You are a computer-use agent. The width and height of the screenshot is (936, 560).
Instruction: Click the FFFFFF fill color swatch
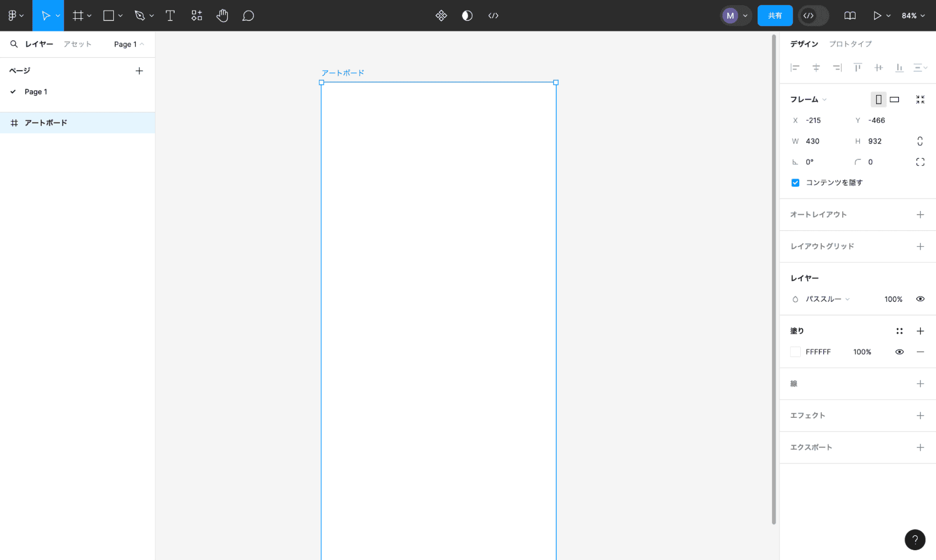click(x=795, y=352)
